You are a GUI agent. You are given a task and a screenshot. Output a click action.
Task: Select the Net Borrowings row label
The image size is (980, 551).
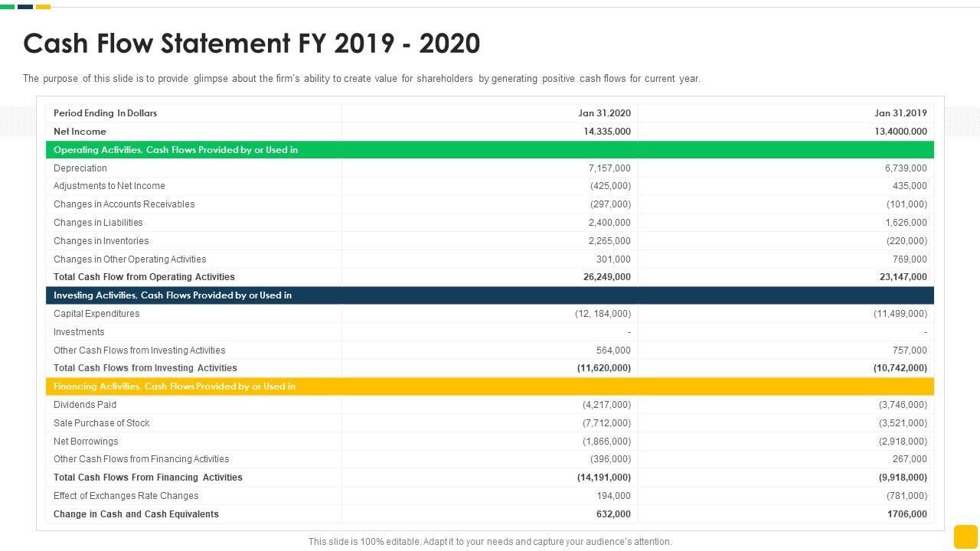[x=86, y=442]
